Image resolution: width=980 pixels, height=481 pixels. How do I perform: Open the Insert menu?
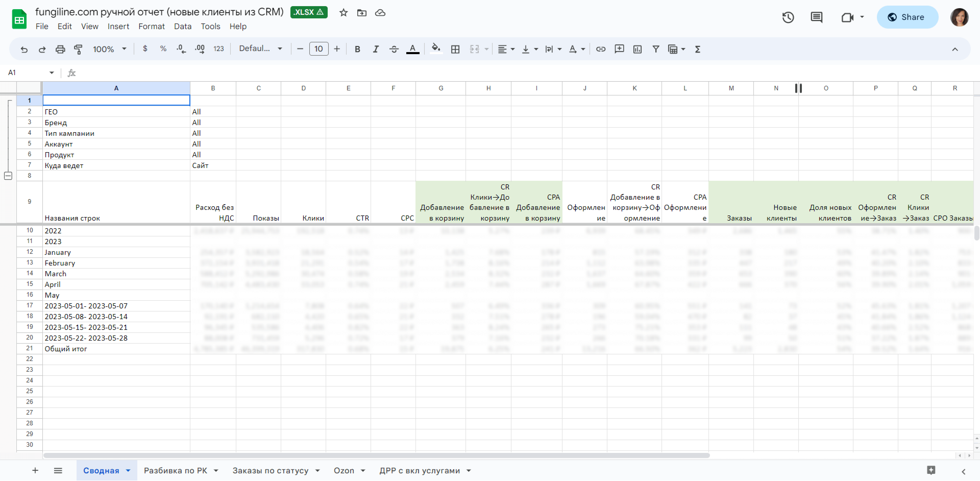tap(118, 26)
